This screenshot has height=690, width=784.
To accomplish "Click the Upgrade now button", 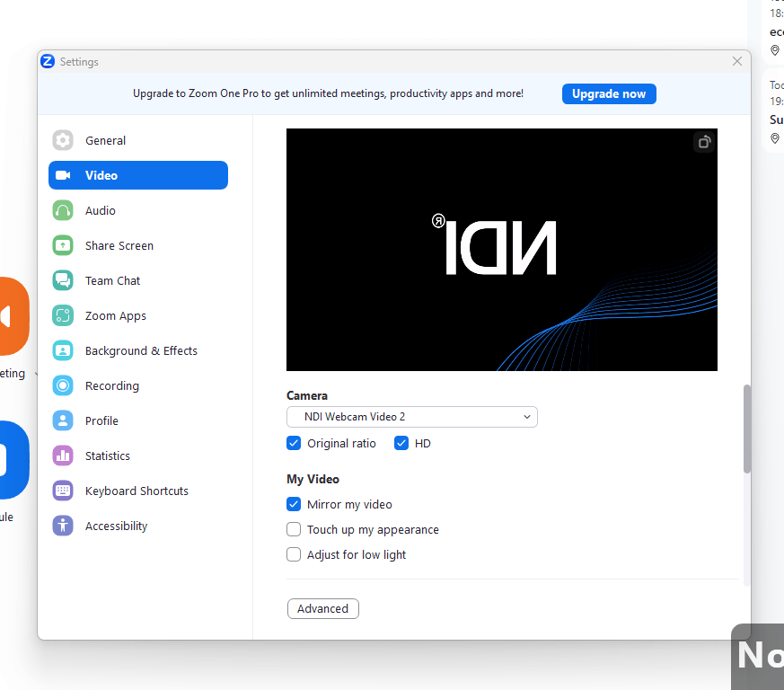I will click(609, 94).
